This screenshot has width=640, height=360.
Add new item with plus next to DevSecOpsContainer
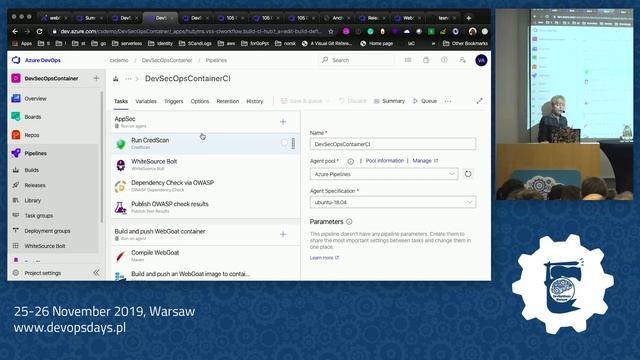click(96, 78)
